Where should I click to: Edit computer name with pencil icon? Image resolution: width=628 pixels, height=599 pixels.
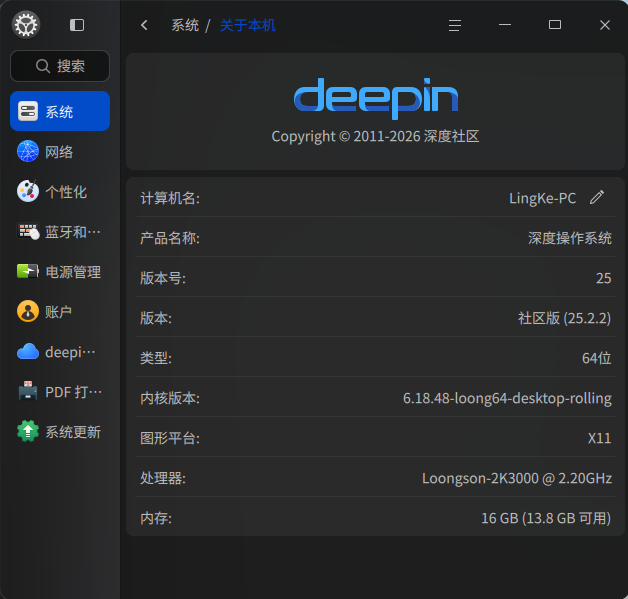[x=597, y=197]
